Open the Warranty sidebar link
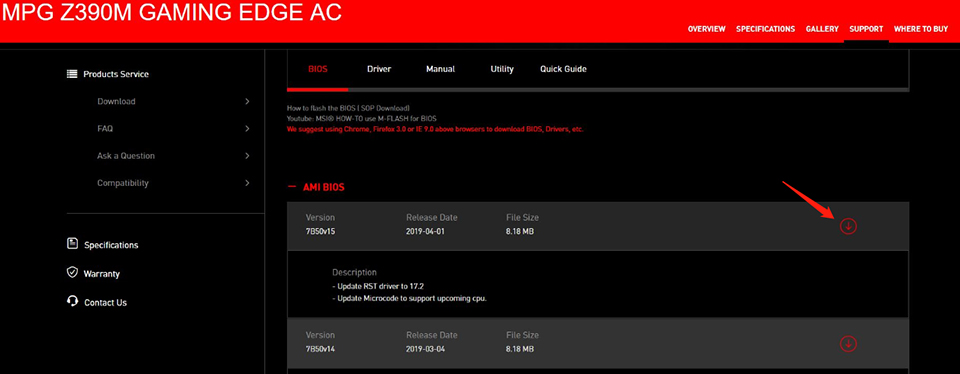This screenshot has height=374, width=960. pos(102,274)
